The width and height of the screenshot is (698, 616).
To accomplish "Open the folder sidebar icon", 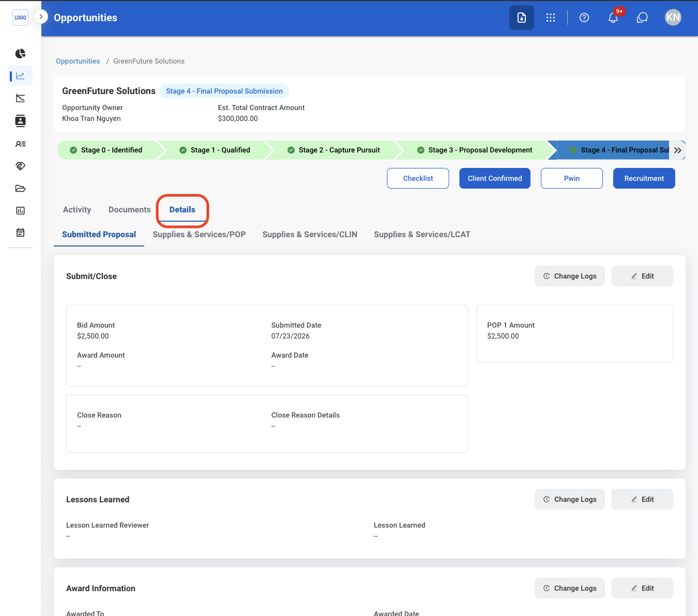I will coord(20,188).
